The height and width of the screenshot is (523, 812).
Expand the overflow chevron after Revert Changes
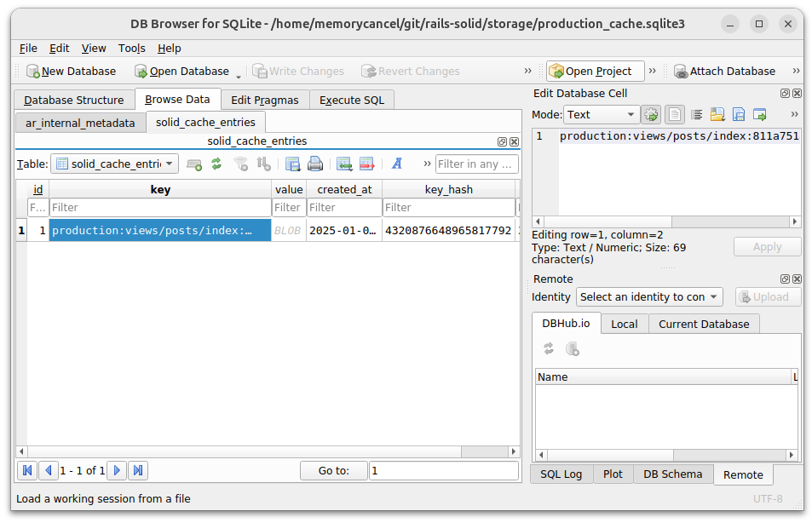pos(527,71)
